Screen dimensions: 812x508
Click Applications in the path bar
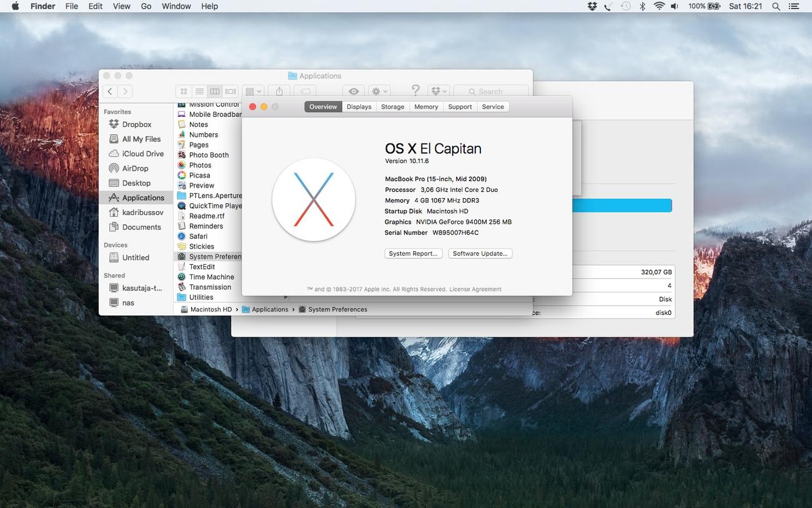pyautogui.click(x=265, y=309)
